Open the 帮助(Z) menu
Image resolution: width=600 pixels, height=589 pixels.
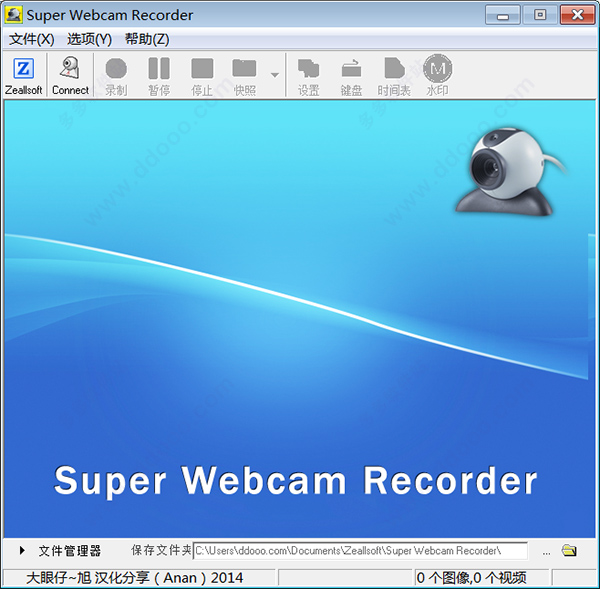147,39
